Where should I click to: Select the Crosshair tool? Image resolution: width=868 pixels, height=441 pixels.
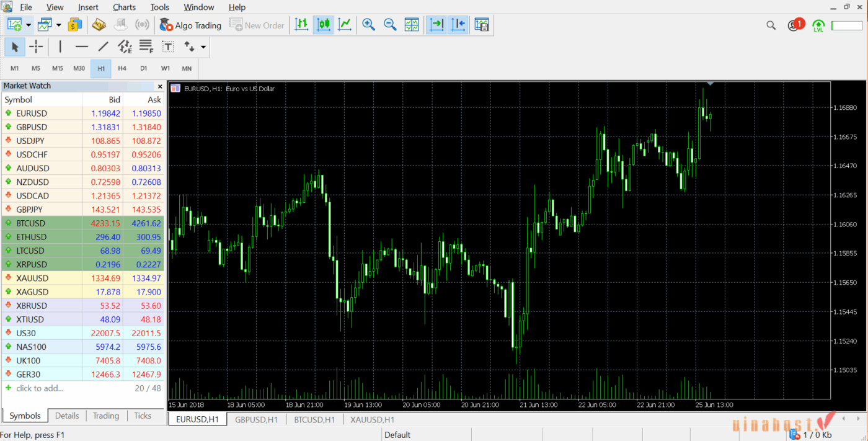click(x=37, y=47)
